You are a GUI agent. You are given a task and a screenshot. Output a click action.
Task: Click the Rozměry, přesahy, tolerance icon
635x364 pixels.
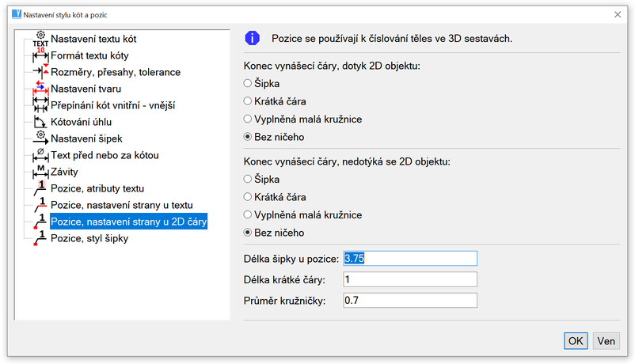(x=41, y=72)
